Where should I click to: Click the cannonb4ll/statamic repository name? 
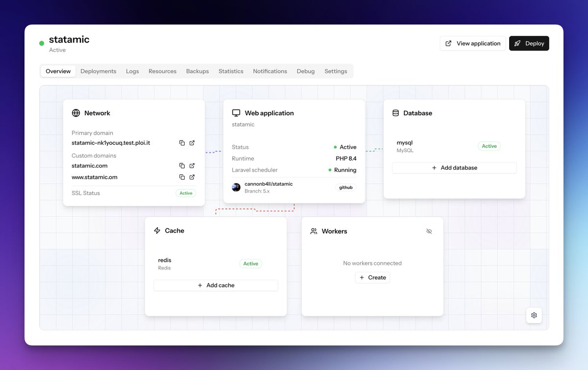pos(269,184)
